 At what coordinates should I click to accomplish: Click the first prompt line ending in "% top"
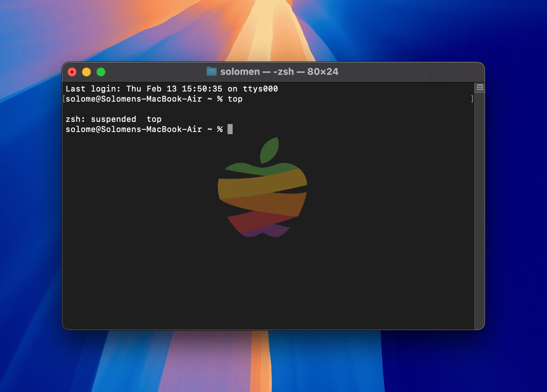point(154,99)
